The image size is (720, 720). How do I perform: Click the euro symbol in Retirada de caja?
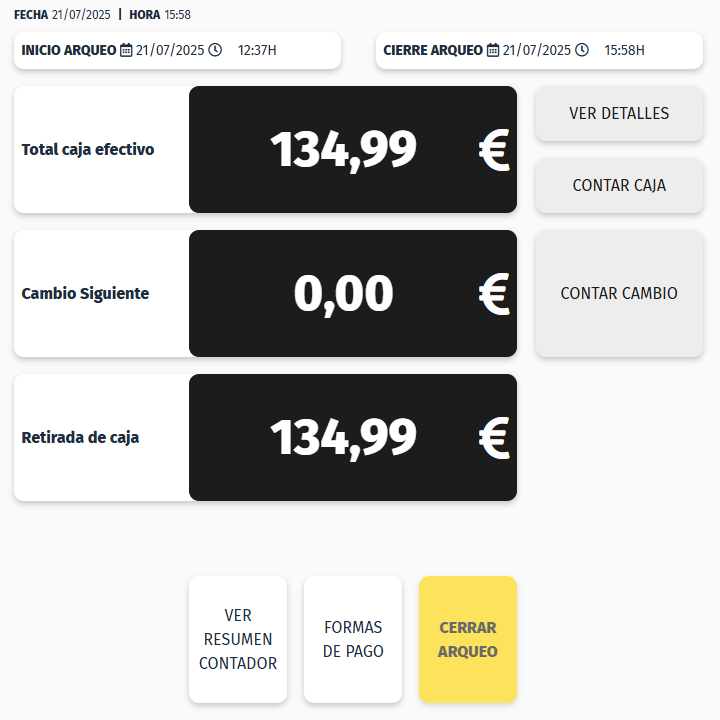click(494, 438)
